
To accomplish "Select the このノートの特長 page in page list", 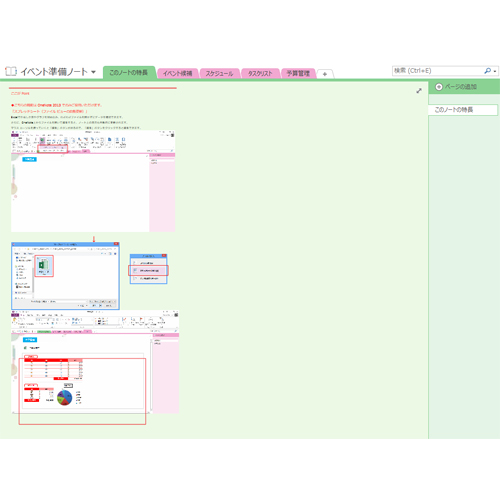I will click(463, 110).
